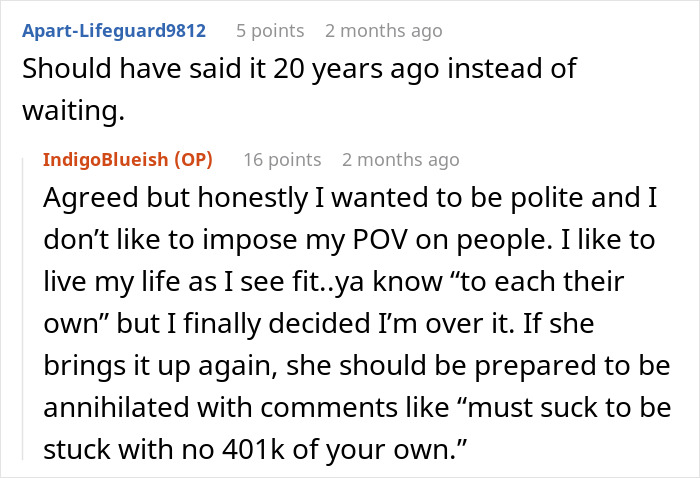Open Apart-Lifeguard9812's user profile

[x=114, y=31]
